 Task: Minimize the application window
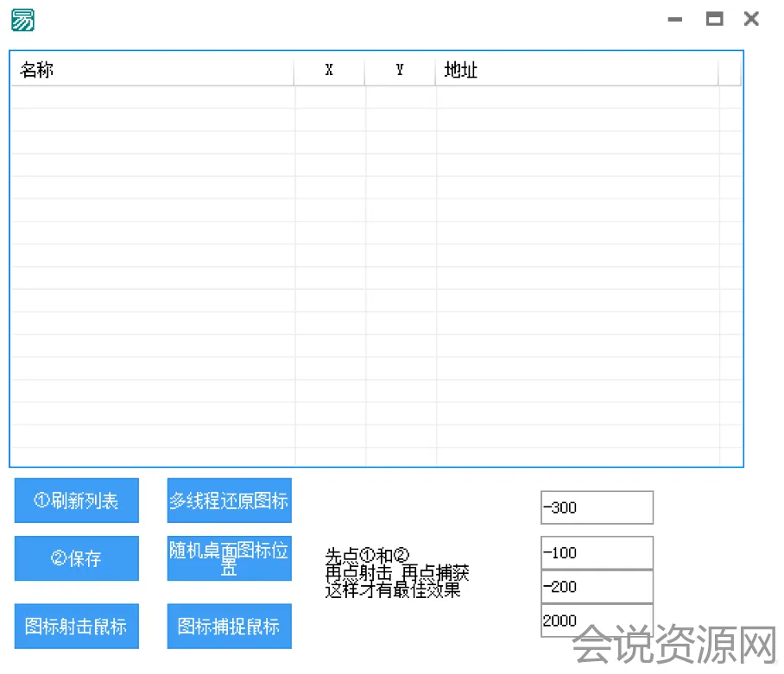point(675,19)
